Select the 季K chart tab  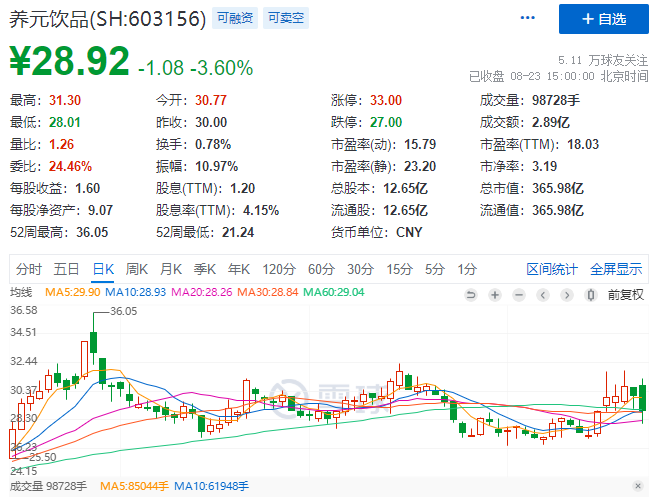(205, 269)
